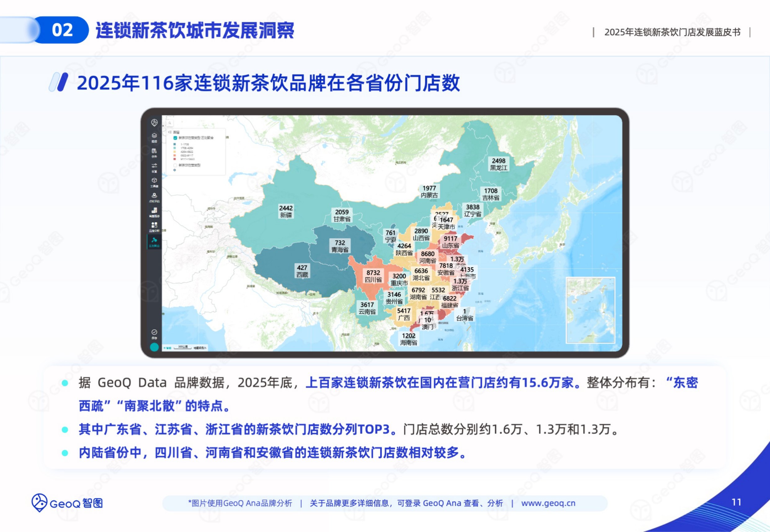Click the 6636 湖北省 map label

(421, 274)
